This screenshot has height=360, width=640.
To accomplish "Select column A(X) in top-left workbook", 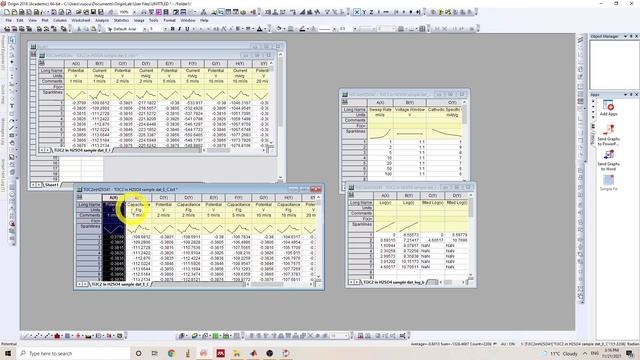I will [76, 64].
